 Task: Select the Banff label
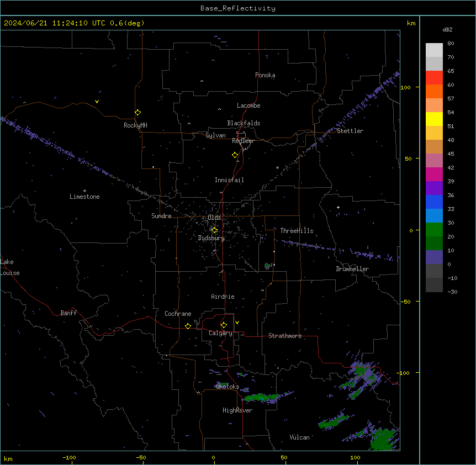[x=68, y=313]
